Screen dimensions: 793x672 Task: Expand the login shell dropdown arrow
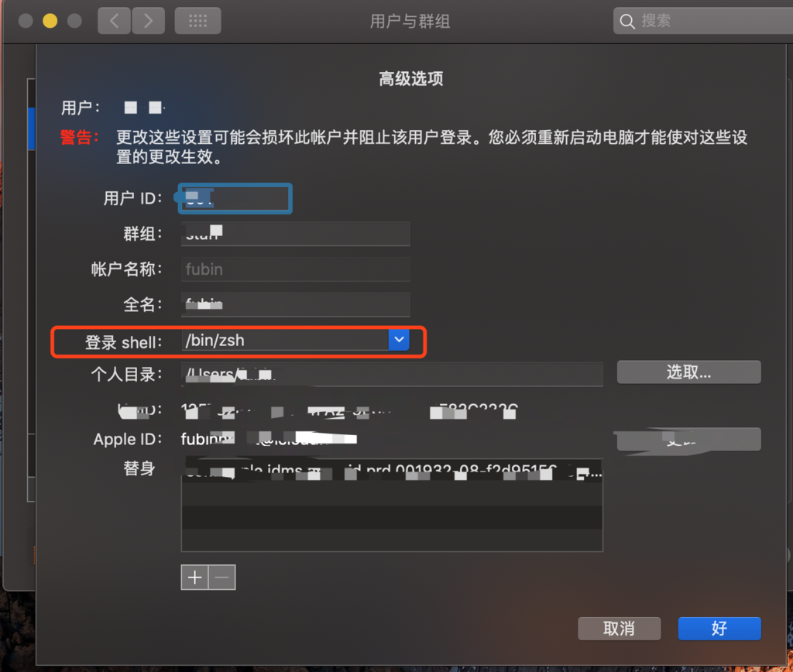pos(399,340)
